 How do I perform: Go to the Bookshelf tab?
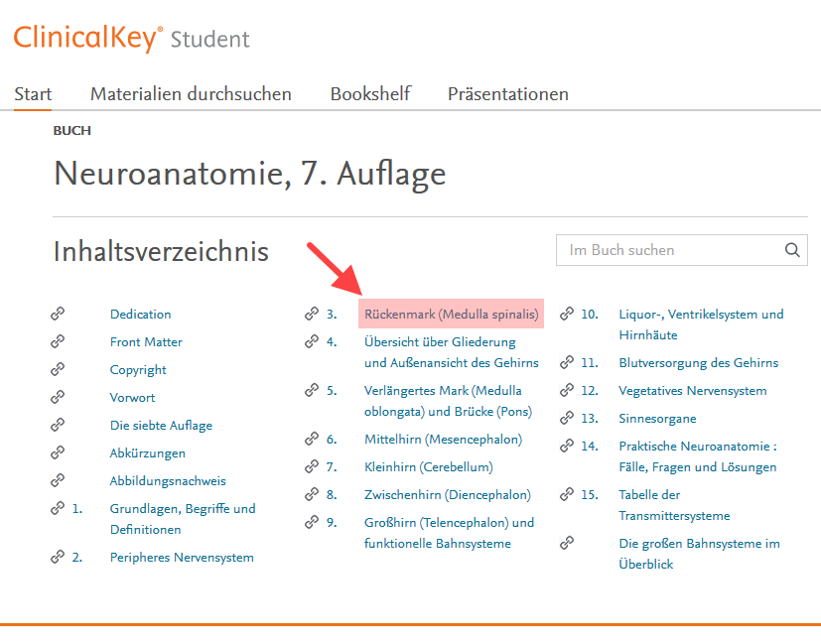click(370, 94)
